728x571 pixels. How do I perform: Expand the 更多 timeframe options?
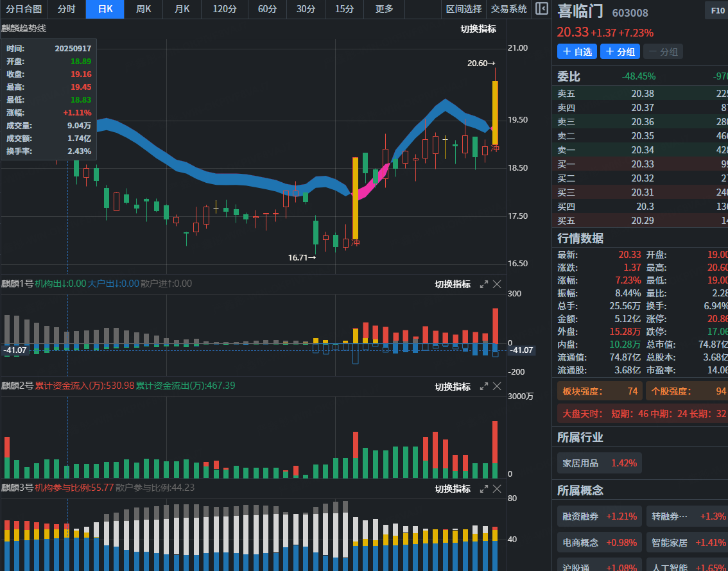(x=385, y=9)
